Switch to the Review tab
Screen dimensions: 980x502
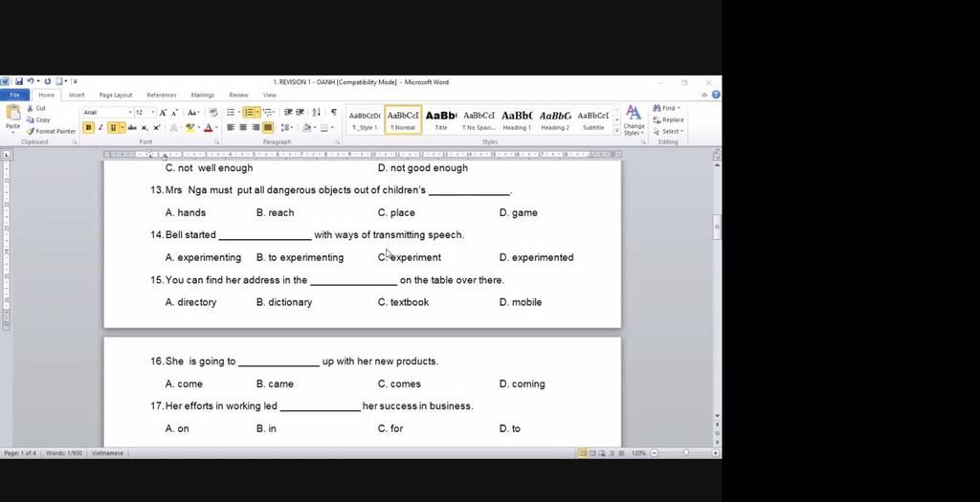pos(238,95)
